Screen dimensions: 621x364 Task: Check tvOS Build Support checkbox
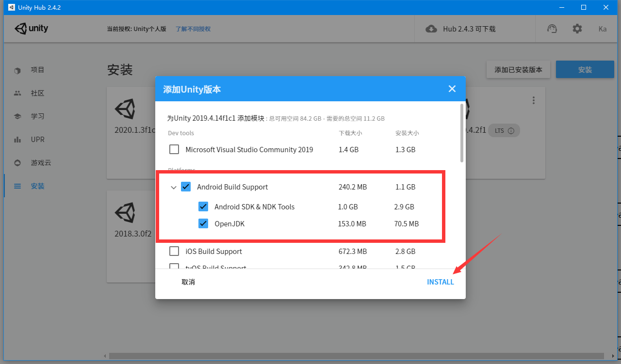pyautogui.click(x=174, y=266)
